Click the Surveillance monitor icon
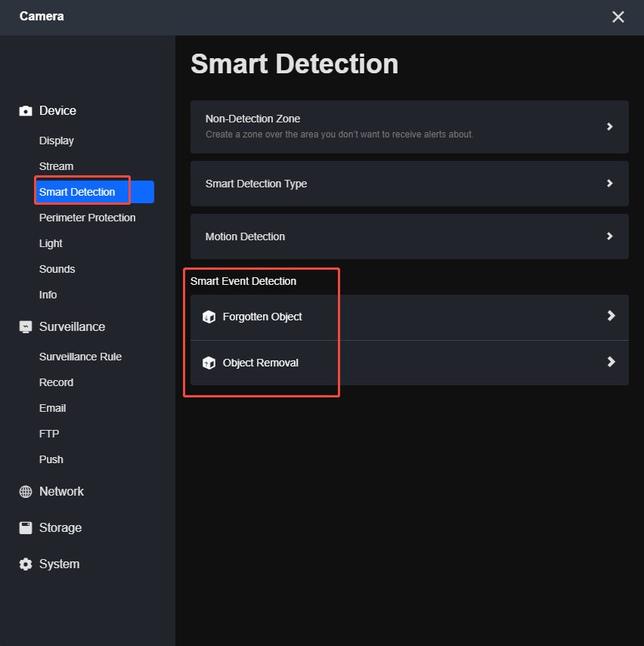Viewport: 644px width, 646px height. pos(25,326)
